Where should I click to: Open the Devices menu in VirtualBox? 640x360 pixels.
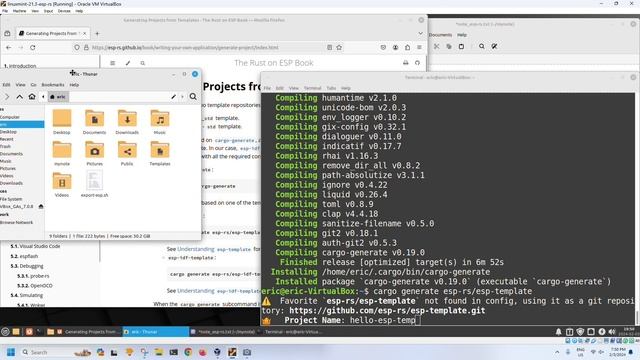[x=64, y=11]
